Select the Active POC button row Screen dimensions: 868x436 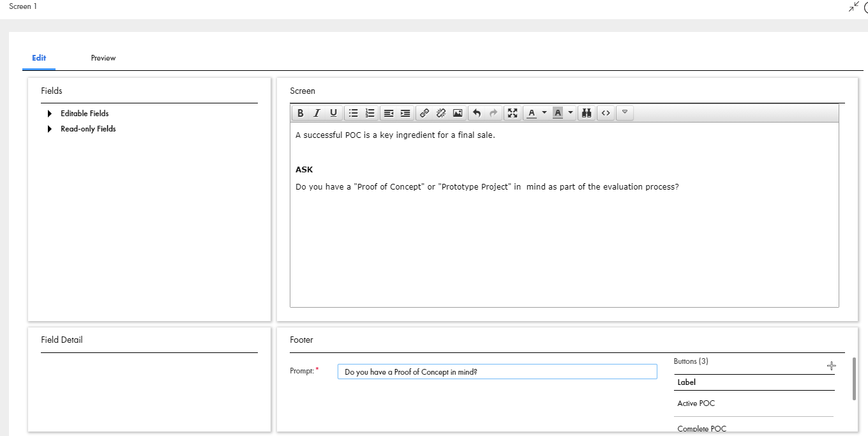[754, 403]
